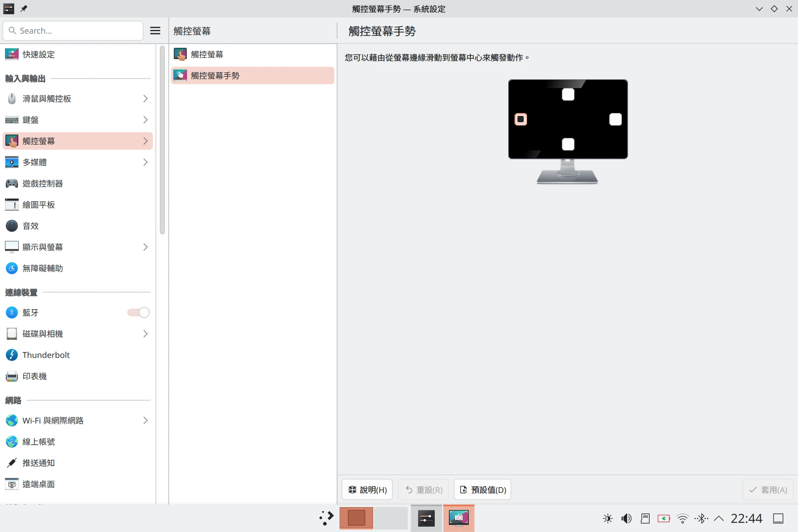Select 觸控螢幕手勢 in the middle list
The height and width of the screenshot is (532, 798).
(215, 76)
